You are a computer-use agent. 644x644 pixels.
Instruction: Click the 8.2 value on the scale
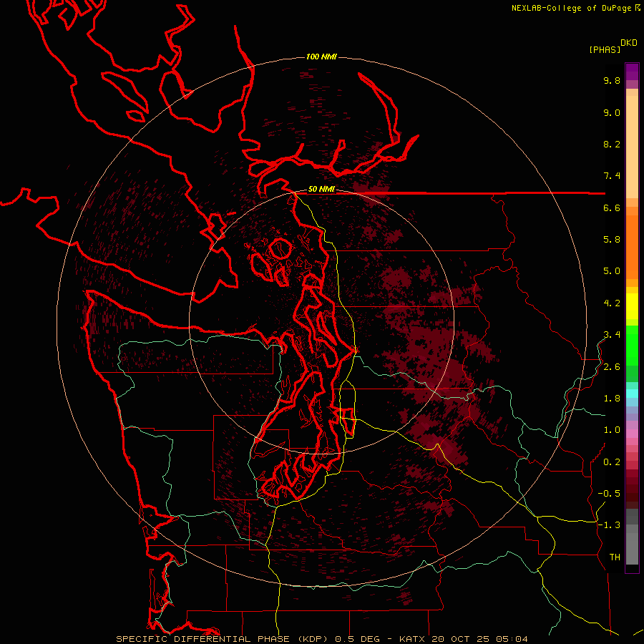point(612,144)
